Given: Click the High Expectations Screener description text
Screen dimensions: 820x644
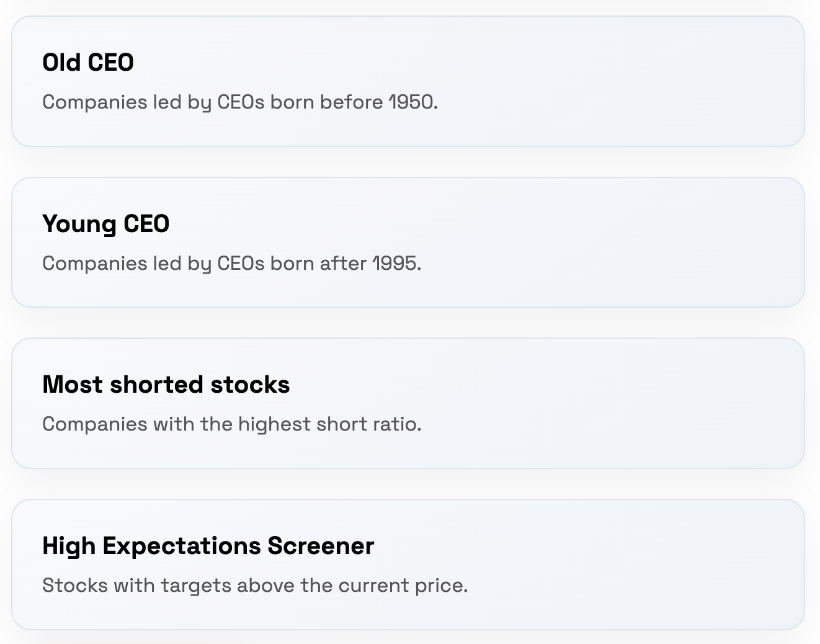Looking at the screenshot, I should [x=255, y=585].
